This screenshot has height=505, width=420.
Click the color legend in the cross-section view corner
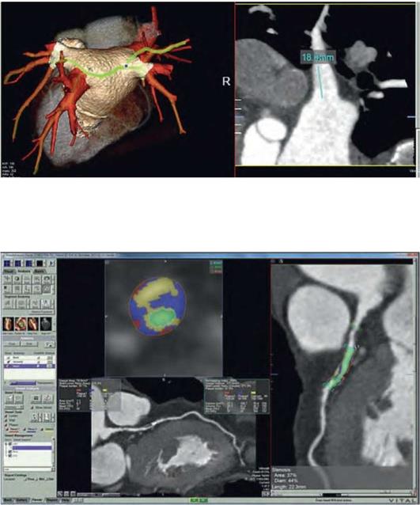[x=216, y=268]
